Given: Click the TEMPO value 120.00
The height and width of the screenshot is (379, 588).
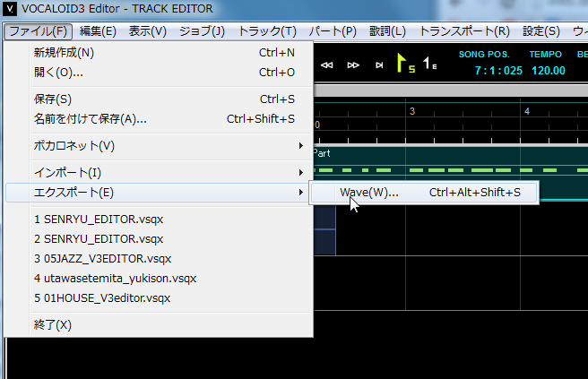Looking at the screenshot, I should (x=549, y=71).
